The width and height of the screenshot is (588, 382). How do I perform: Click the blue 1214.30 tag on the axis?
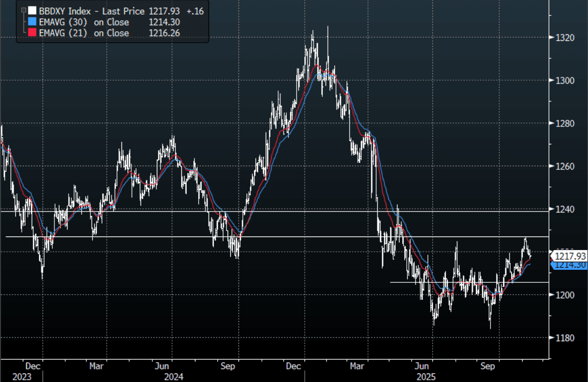click(571, 265)
